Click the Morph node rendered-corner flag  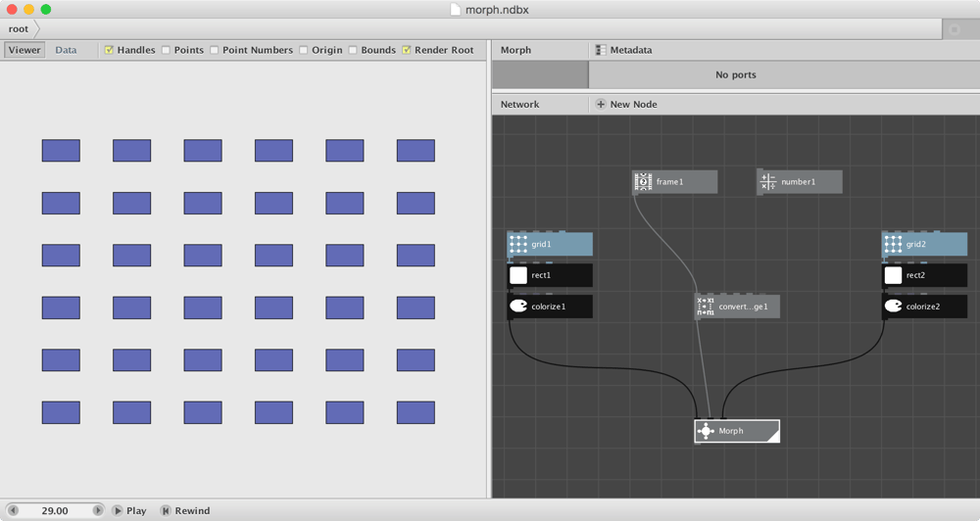pyautogui.click(x=774, y=437)
